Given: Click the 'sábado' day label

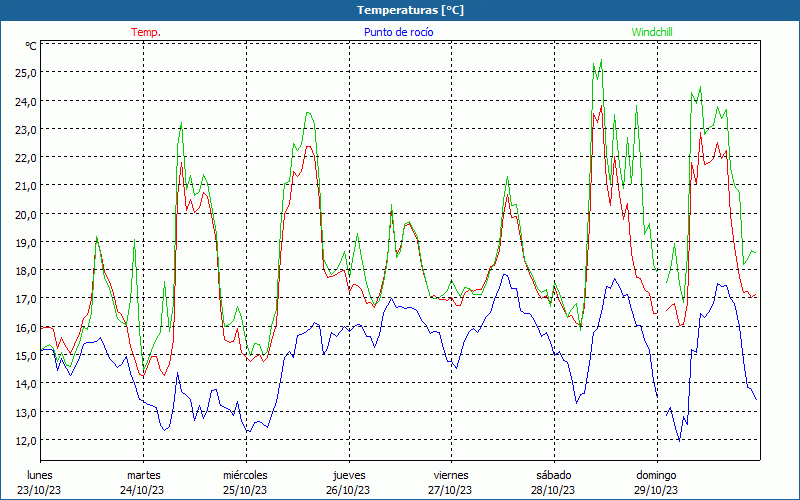Looking at the screenshot, I should 554,475.
